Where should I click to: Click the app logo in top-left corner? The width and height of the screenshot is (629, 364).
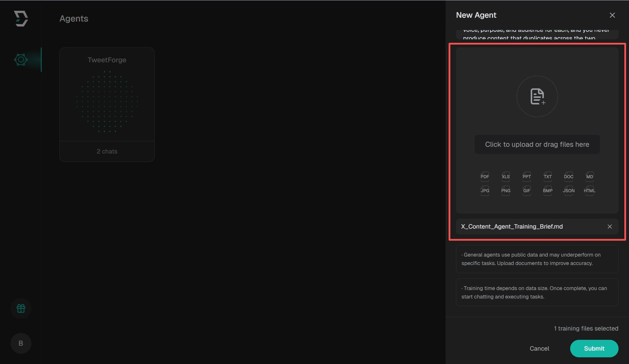point(21,18)
